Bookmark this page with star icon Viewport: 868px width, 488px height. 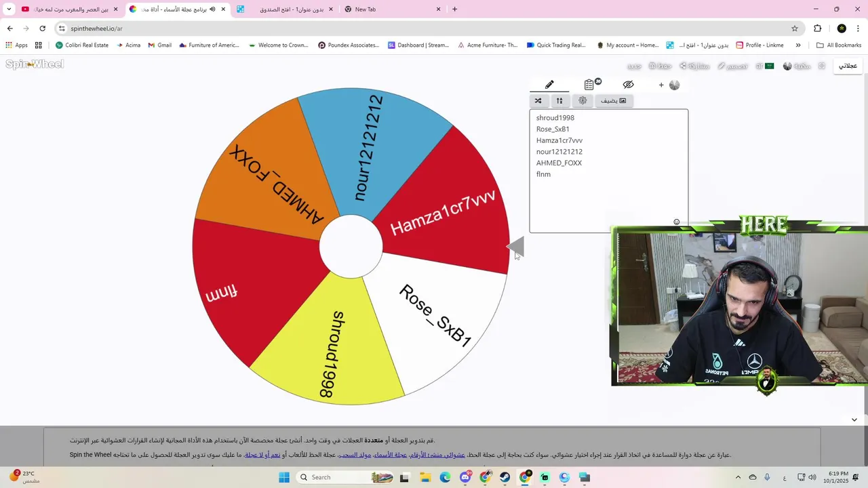point(795,28)
